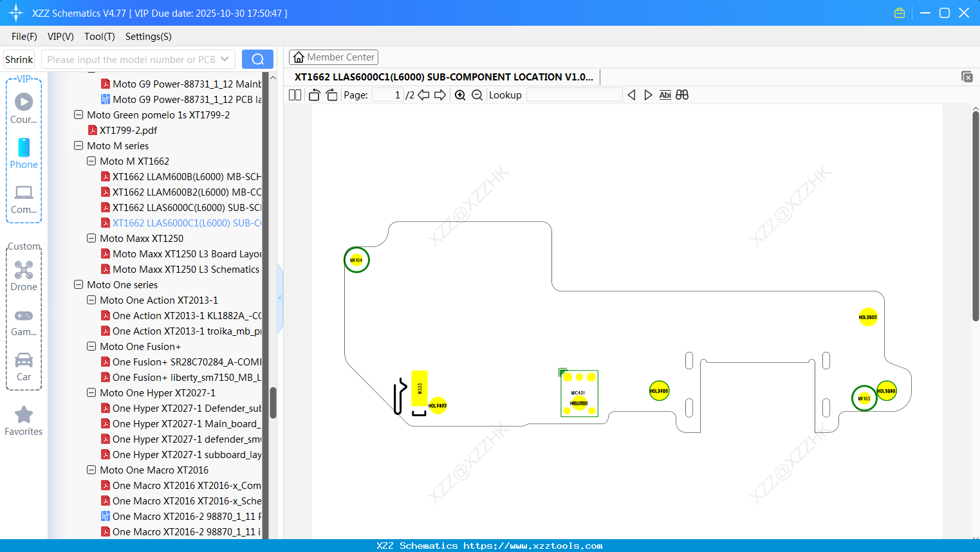Viewport: 980px width, 552px height.
Task: Collapse the Moto One series node
Action: [x=79, y=284]
